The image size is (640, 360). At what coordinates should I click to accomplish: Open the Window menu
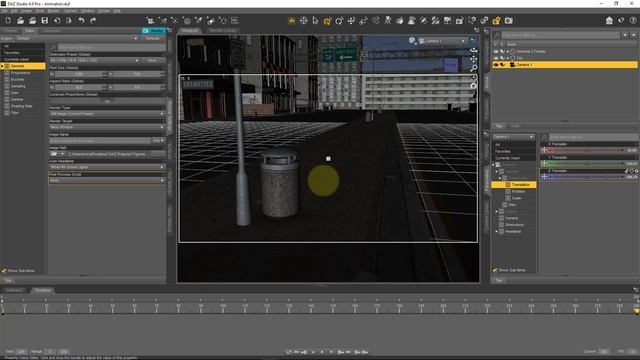pos(87,11)
